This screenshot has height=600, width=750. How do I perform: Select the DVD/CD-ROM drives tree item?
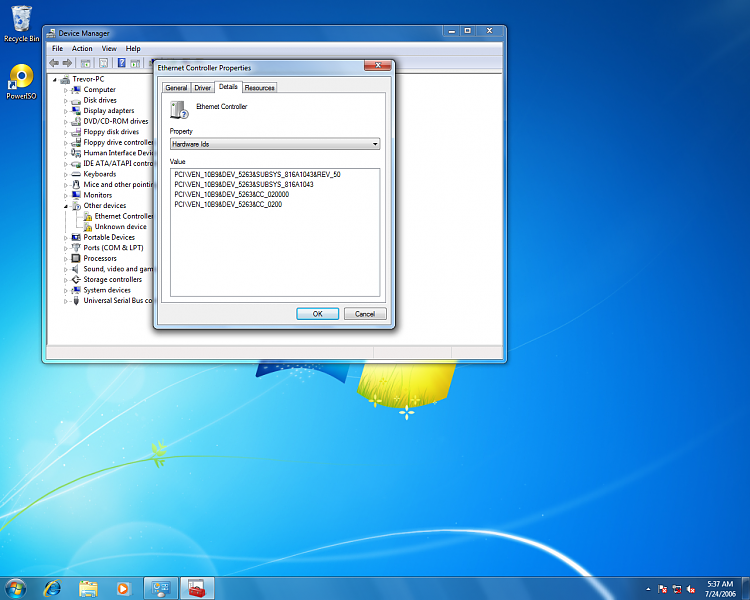pyautogui.click(x=116, y=122)
